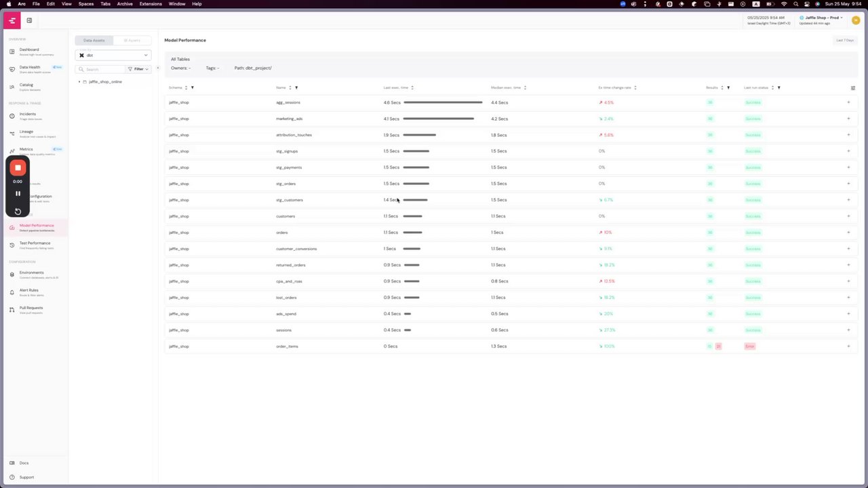Open Support at the sidebar bottom
This screenshot has height=488, width=868.
(26, 477)
